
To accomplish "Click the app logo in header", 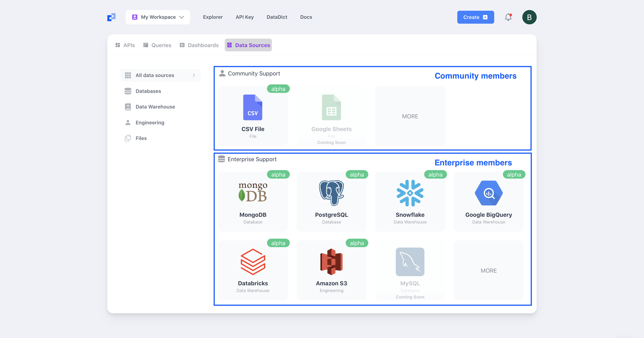I will click(x=111, y=17).
